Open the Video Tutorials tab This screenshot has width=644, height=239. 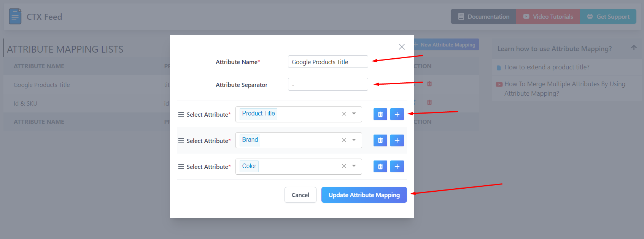pos(548,16)
